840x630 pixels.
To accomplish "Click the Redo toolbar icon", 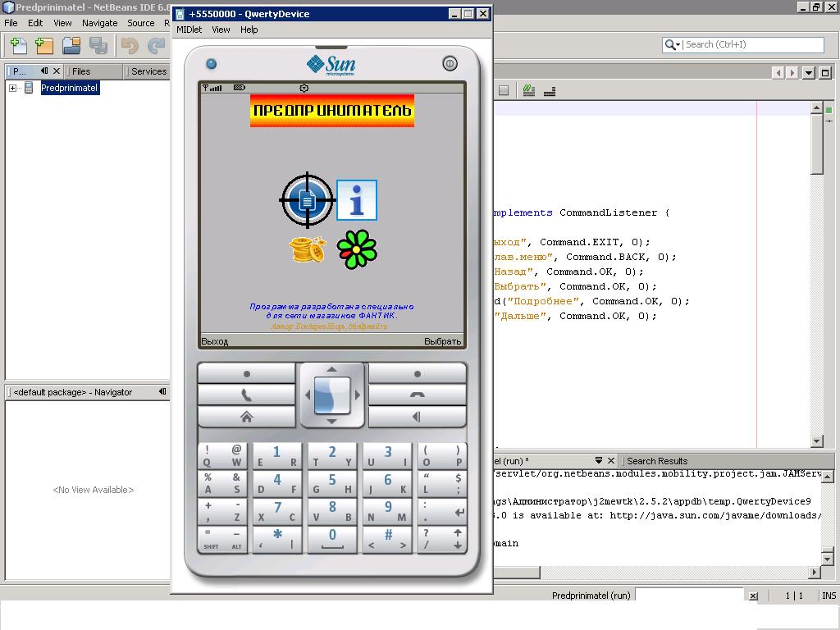I will (x=156, y=46).
